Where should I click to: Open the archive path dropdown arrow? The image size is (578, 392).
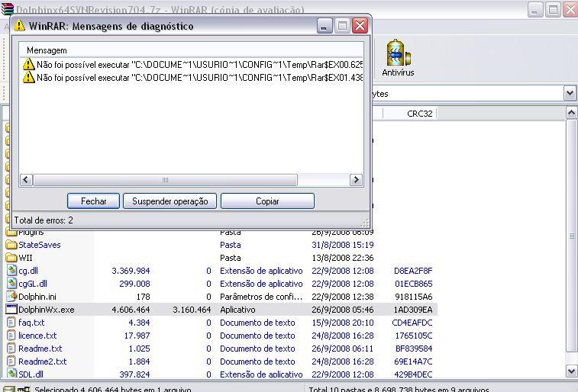570,94
